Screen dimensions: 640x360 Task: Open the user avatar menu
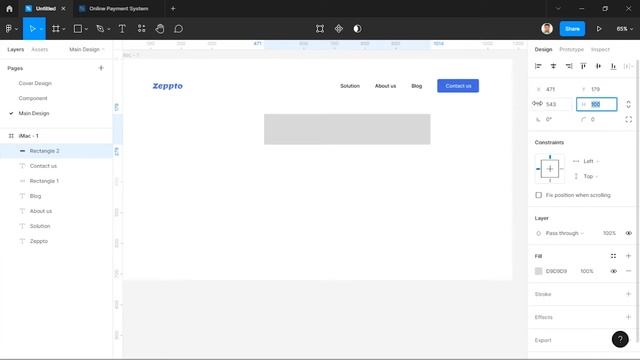click(x=547, y=29)
